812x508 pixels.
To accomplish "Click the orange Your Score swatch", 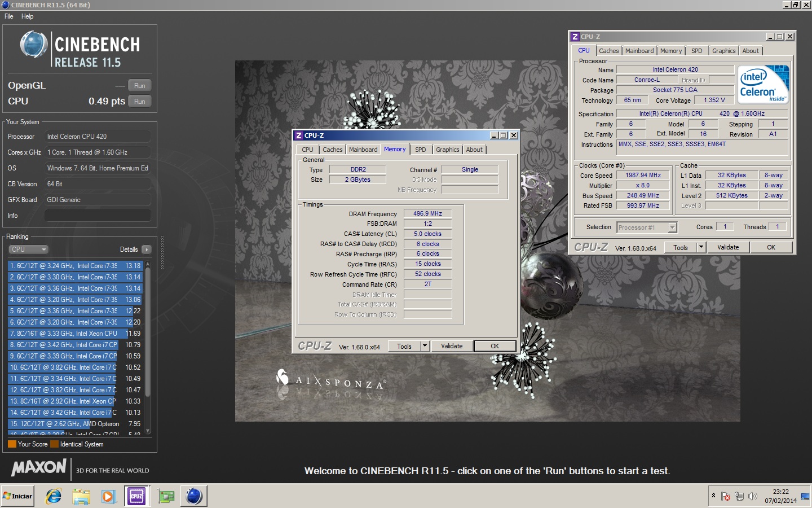I will [x=12, y=444].
